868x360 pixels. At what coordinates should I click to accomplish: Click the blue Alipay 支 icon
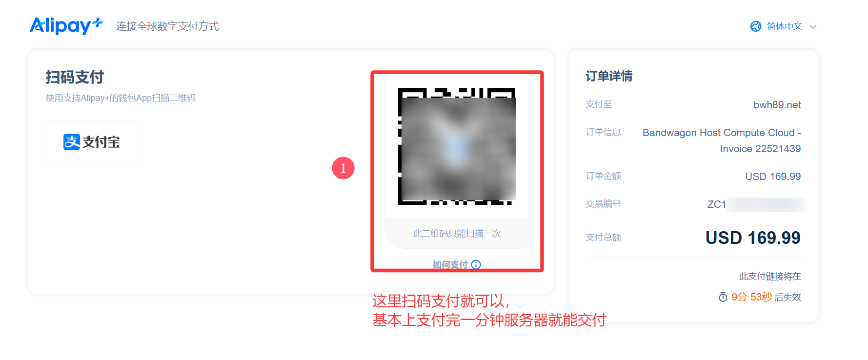(72, 142)
